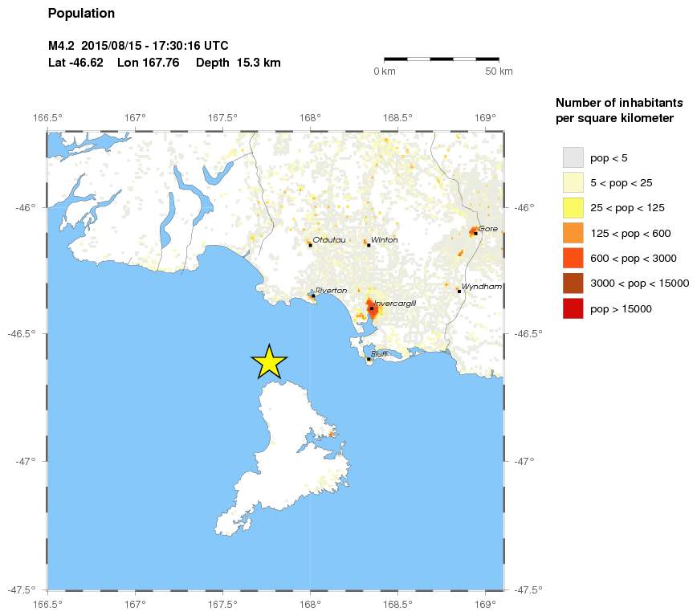Pick the Gore town marker square

[x=475, y=234]
